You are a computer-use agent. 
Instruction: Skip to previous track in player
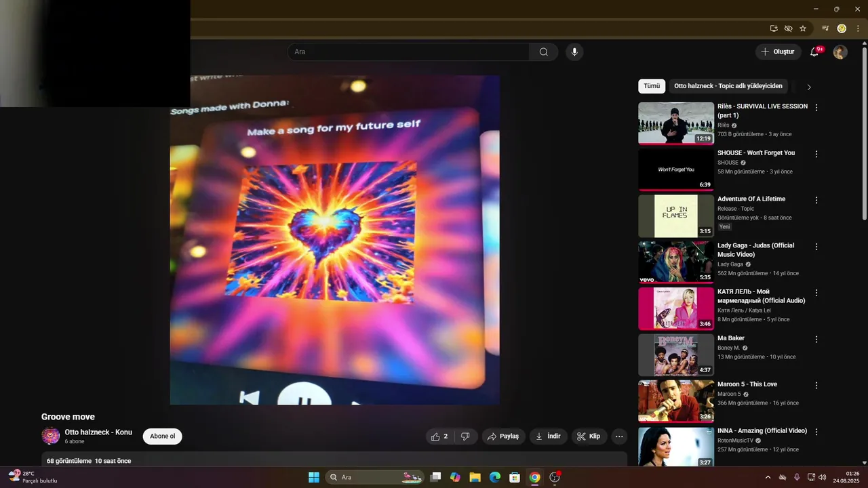(x=250, y=398)
